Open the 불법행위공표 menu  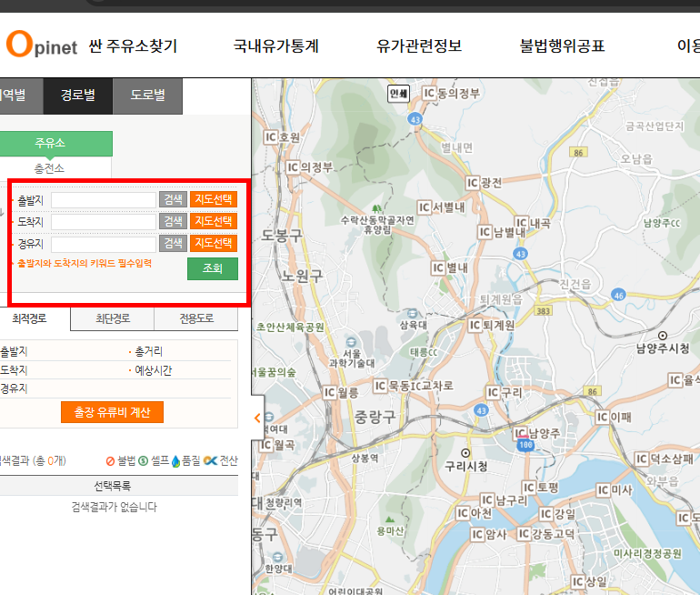pos(562,45)
